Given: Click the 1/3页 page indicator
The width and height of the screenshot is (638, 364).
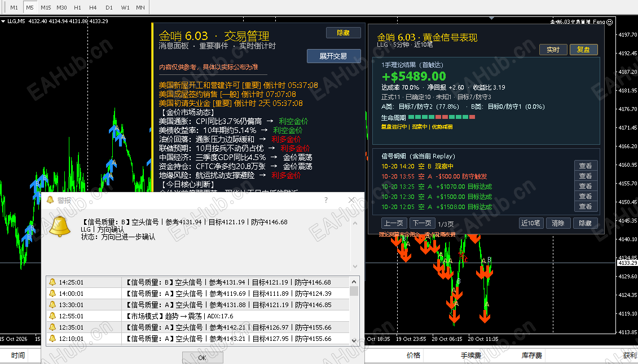Looking at the screenshot, I should pos(446,224).
